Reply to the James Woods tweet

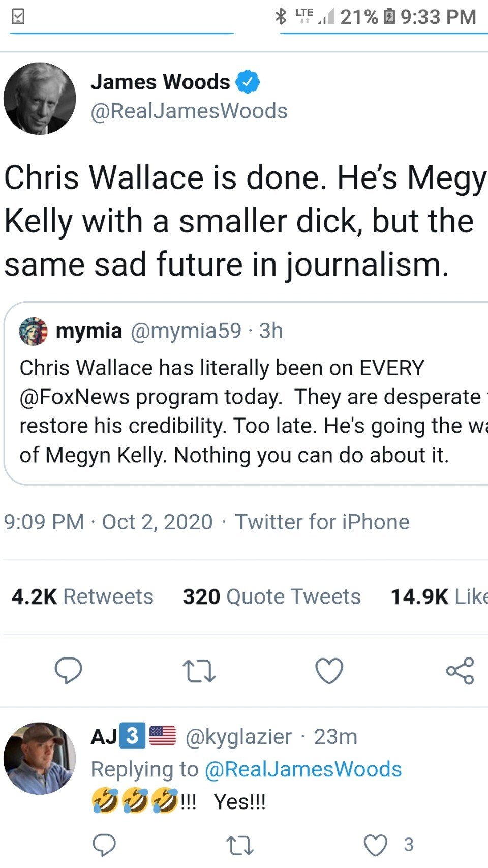[68, 670]
